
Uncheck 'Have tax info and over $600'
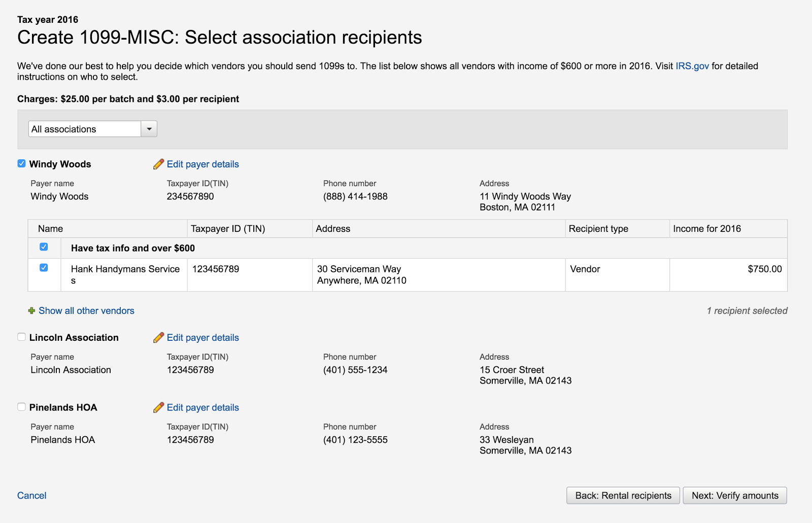[x=44, y=247]
